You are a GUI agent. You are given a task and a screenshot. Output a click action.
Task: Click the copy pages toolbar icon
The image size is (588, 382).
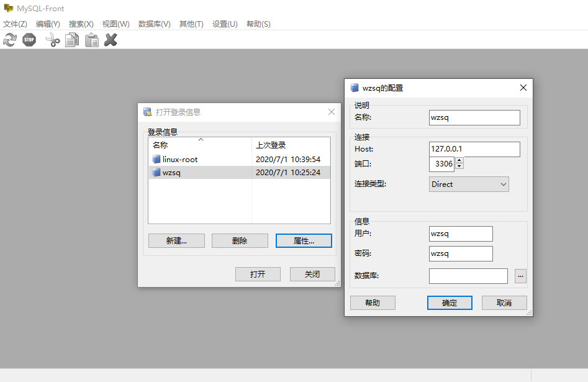coord(72,40)
